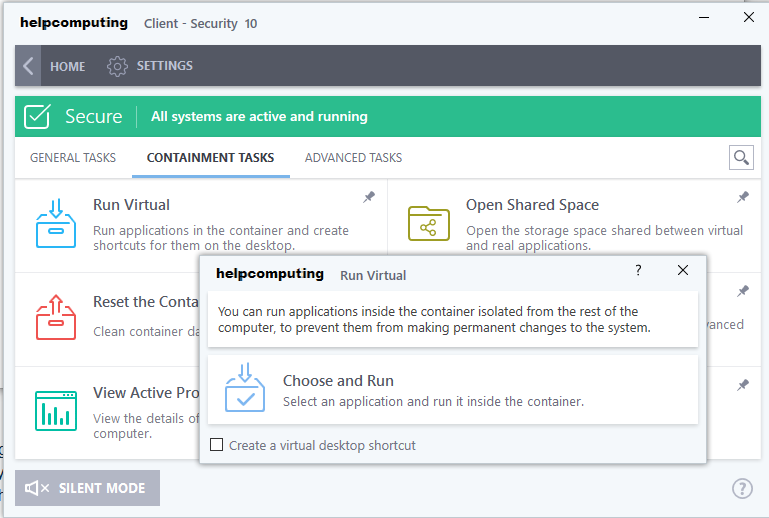Image resolution: width=769 pixels, height=518 pixels.
Task: Open Settings from the top bar
Action: [150, 66]
